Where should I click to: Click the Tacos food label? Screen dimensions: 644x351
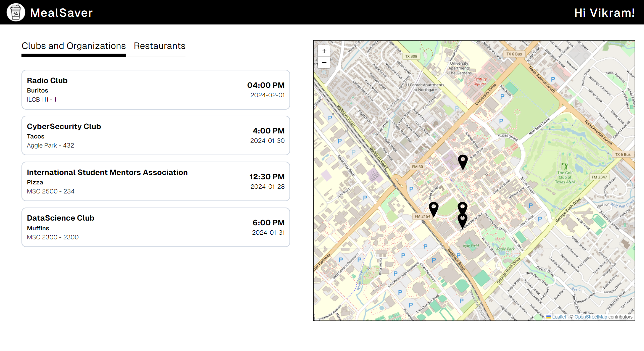click(36, 136)
